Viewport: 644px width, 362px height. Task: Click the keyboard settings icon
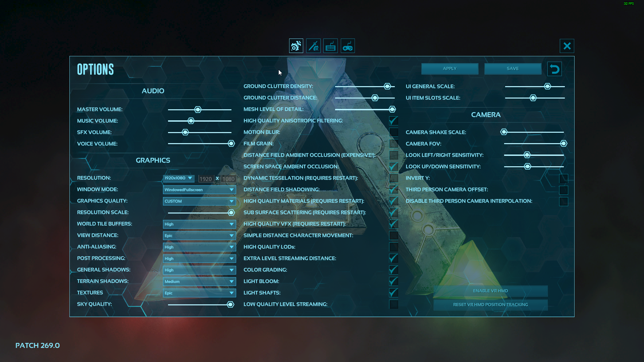[330, 46]
